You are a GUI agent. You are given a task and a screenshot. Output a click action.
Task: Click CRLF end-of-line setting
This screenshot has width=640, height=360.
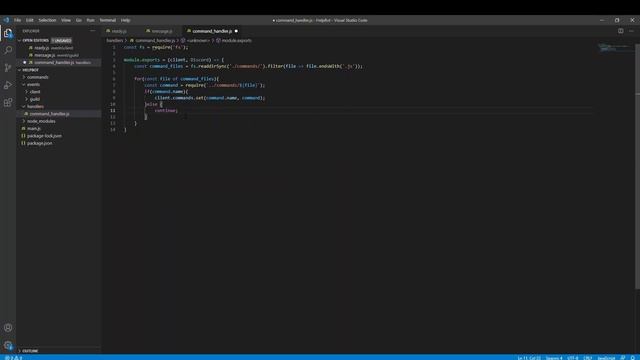[x=588, y=358]
